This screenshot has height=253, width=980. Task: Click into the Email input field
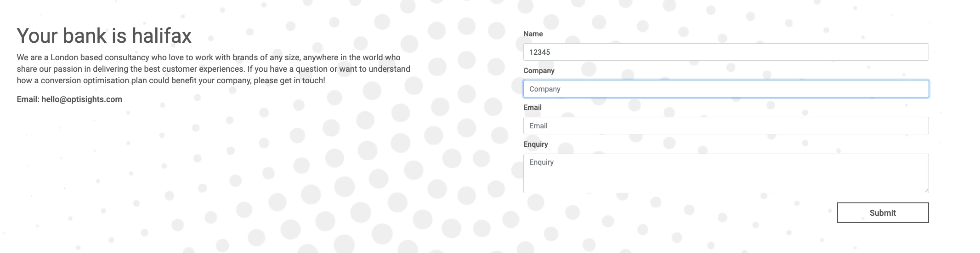(726, 126)
